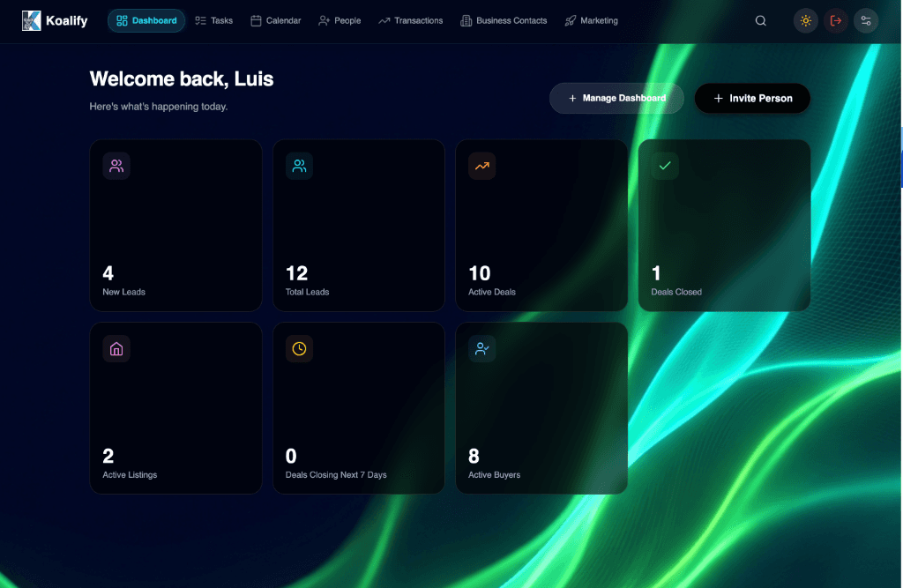Viewport: 903px width, 588px height.
Task: Toggle light mode with the sun icon
Action: (805, 20)
